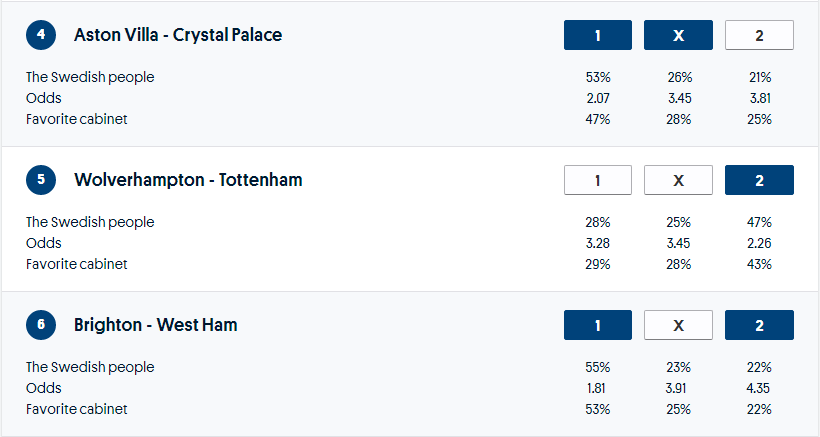The height and width of the screenshot is (437, 820).
Task: Click the 2.07 home odds for Aston Villa
Action: [598, 98]
